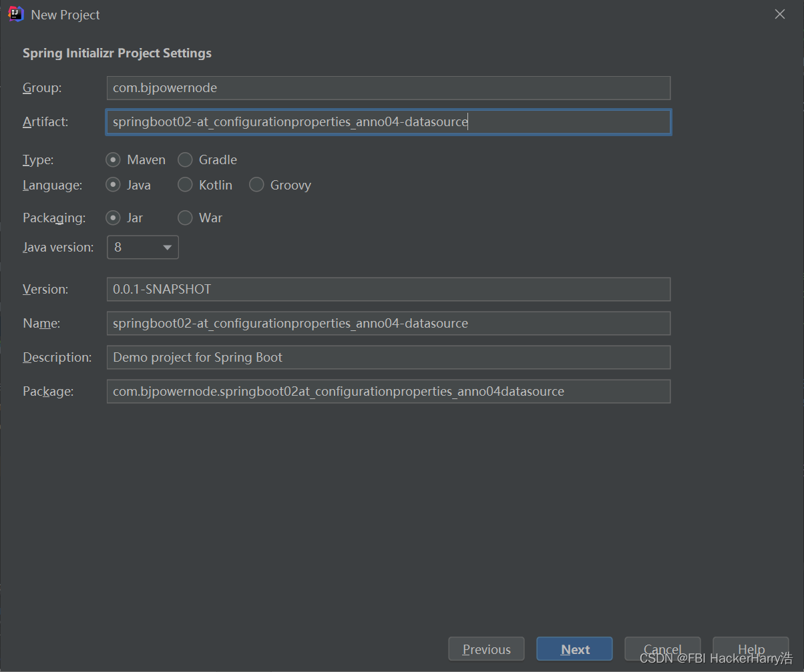Focus the Artifact text field
Viewport: 804px width, 672px height.
(388, 122)
